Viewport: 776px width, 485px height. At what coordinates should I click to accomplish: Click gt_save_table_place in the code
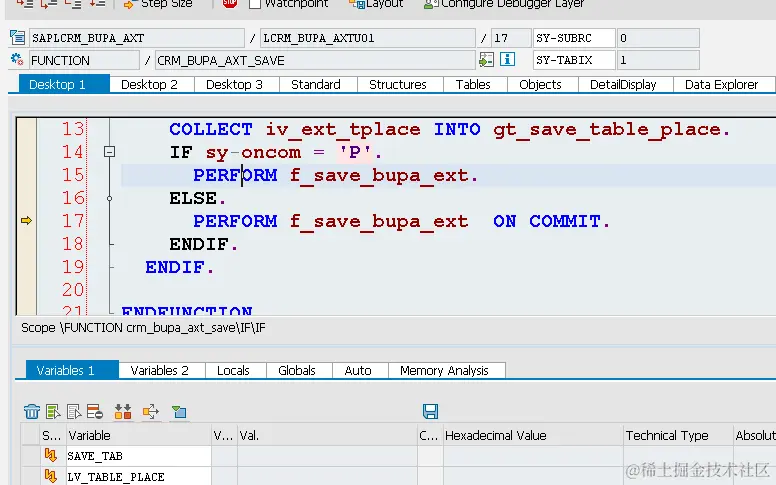(x=607, y=130)
